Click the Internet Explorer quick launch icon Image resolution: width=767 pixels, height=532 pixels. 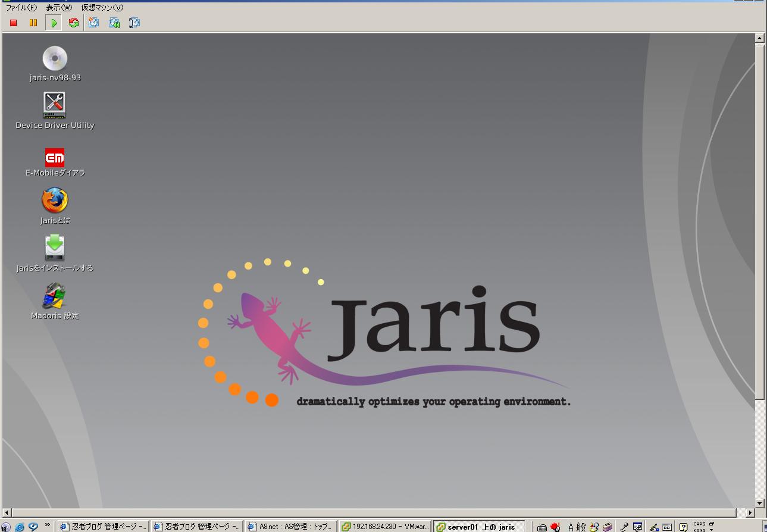20,527
